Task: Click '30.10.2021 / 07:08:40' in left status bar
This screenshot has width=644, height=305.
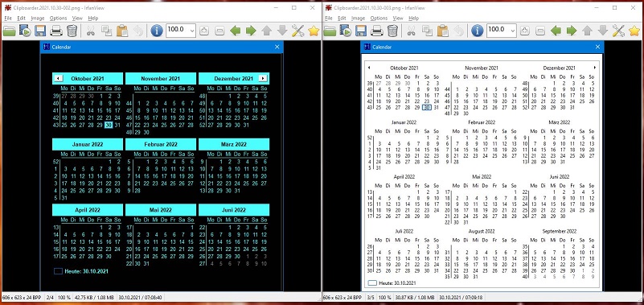Action: (140, 297)
